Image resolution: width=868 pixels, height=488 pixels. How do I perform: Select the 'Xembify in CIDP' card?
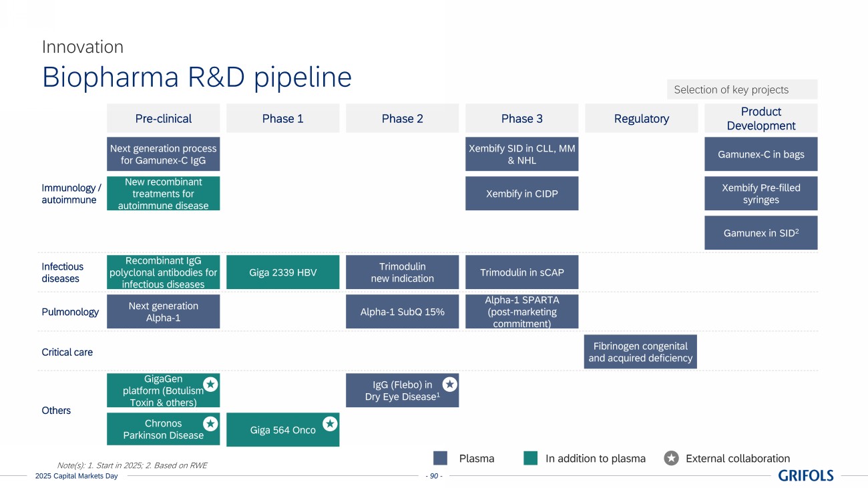pos(522,194)
